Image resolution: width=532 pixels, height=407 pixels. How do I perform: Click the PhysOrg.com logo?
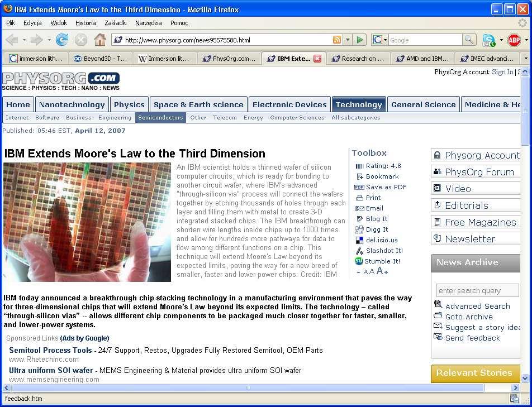(x=61, y=82)
